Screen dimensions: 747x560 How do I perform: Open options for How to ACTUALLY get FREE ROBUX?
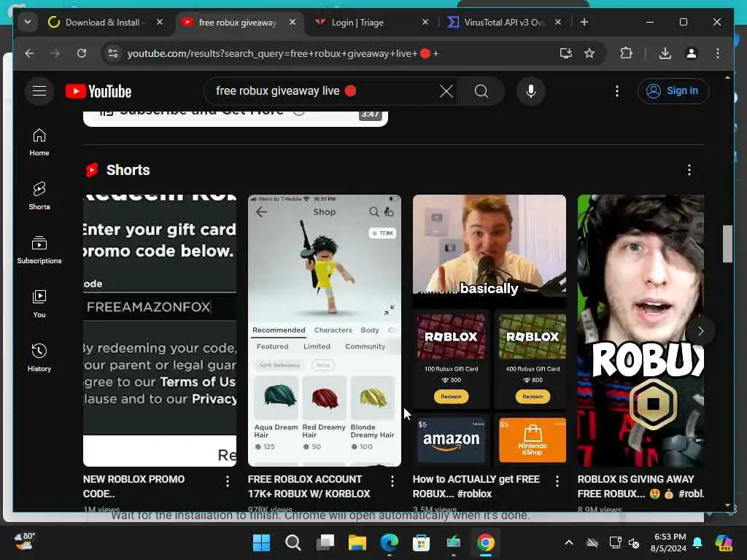[x=557, y=481]
